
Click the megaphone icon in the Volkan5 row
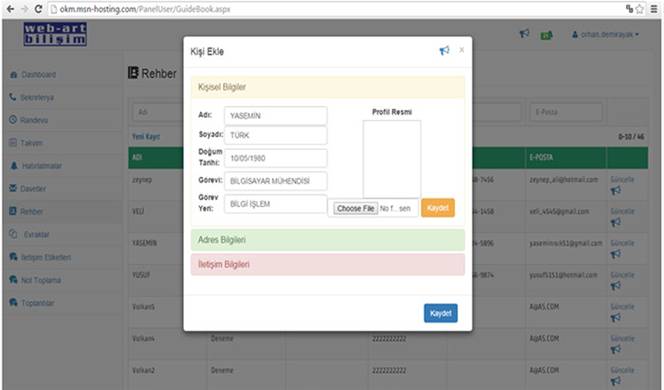616,318
